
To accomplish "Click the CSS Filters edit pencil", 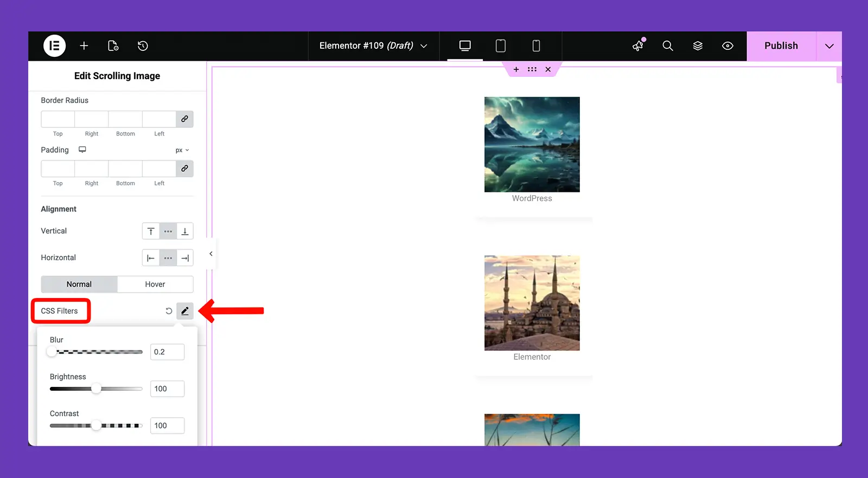I will coord(185,311).
